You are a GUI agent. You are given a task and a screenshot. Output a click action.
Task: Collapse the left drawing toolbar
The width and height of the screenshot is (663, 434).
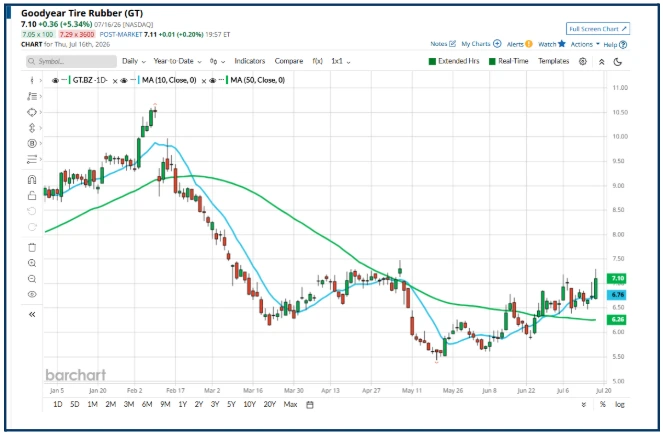32,314
